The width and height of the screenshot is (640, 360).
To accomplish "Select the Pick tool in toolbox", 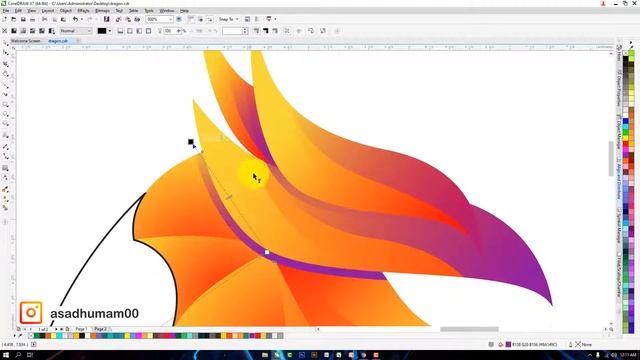I will (x=6, y=42).
